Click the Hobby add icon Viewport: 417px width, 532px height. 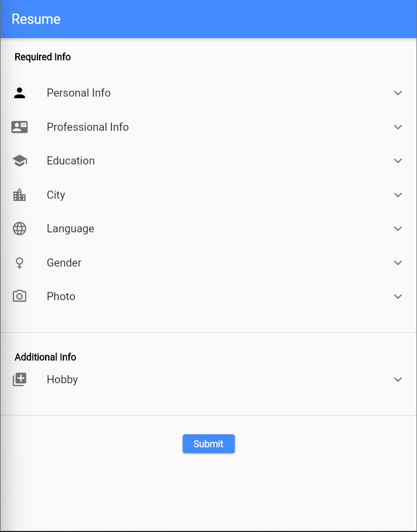point(20,379)
